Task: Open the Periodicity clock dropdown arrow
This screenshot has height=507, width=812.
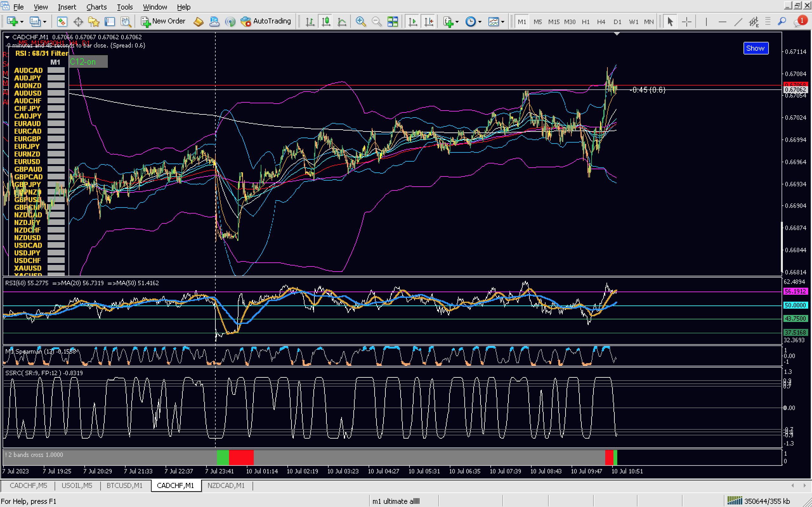Action: [x=480, y=22]
